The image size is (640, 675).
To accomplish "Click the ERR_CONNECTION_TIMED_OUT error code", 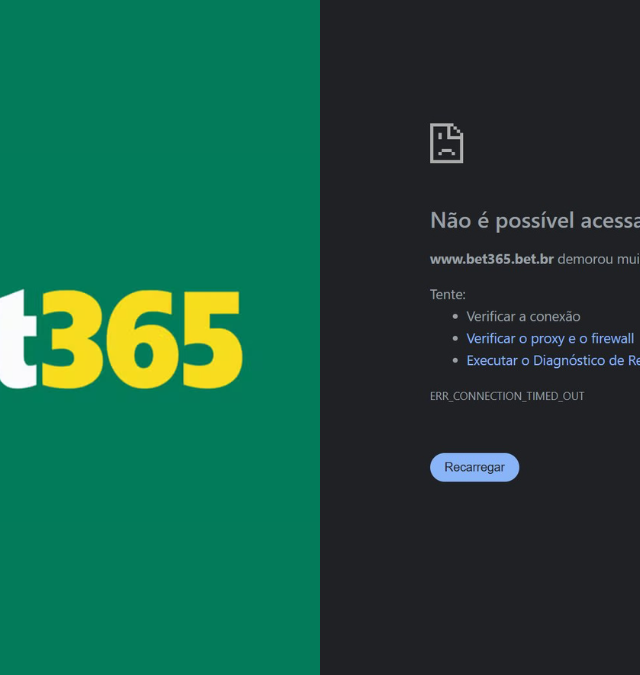I will pos(507,396).
